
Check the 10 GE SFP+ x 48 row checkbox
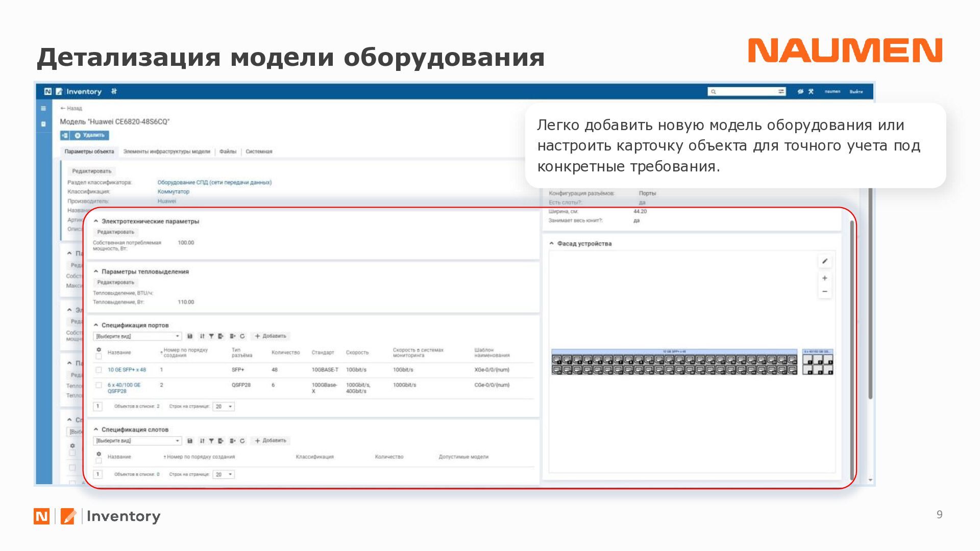[x=99, y=370]
